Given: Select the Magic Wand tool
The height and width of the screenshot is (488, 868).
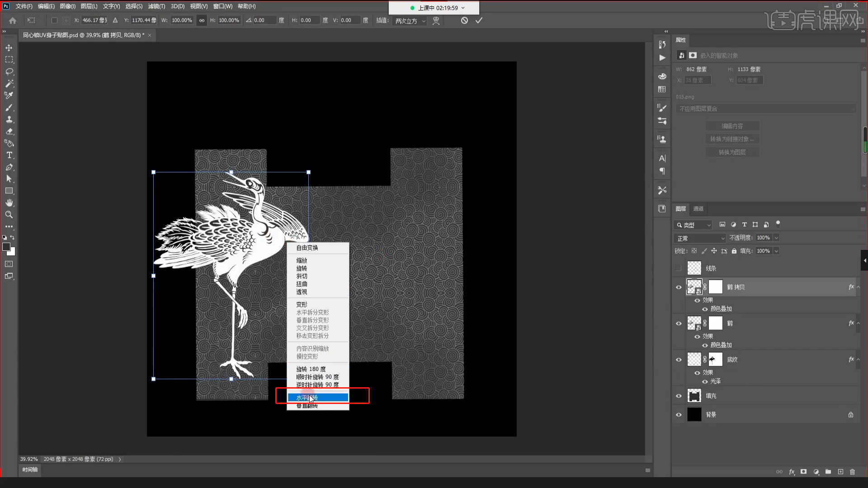Looking at the screenshot, I should [9, 84].
